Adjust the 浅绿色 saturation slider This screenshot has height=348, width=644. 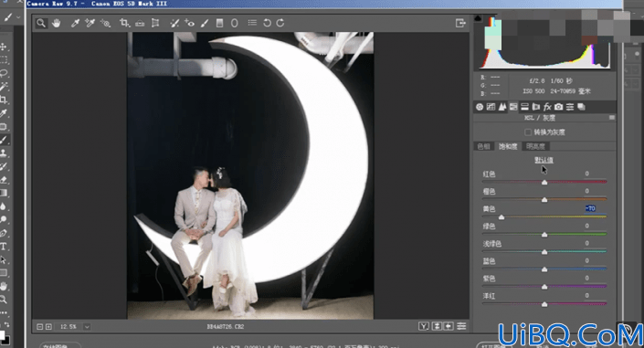[x=544, y=252]
